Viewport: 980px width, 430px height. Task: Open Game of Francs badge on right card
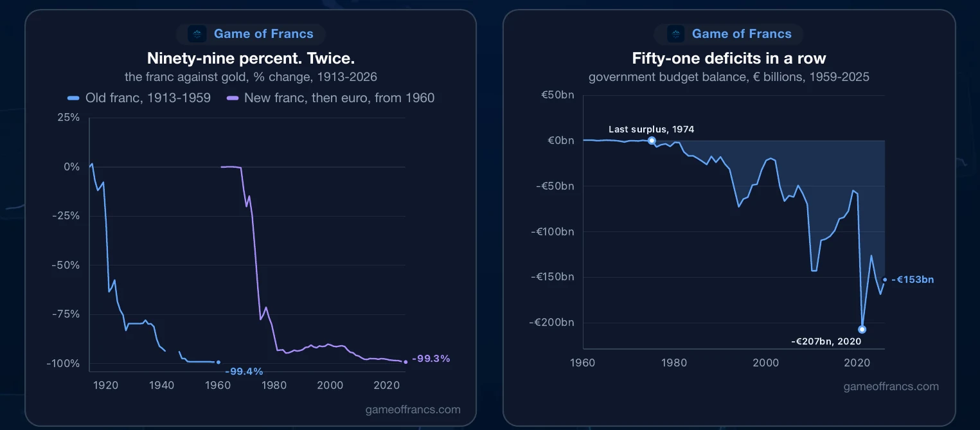(729, 34)
